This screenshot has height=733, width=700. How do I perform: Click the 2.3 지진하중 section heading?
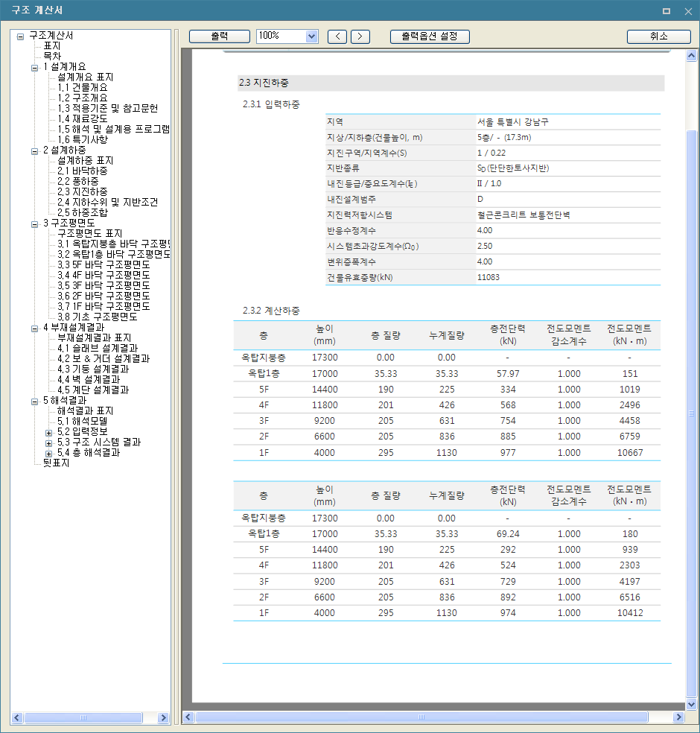coord(264,83)
